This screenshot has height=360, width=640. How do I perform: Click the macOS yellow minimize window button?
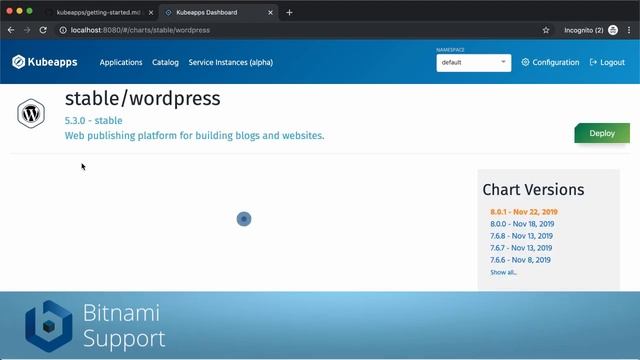pyautogui.click(x=19, y=11)
